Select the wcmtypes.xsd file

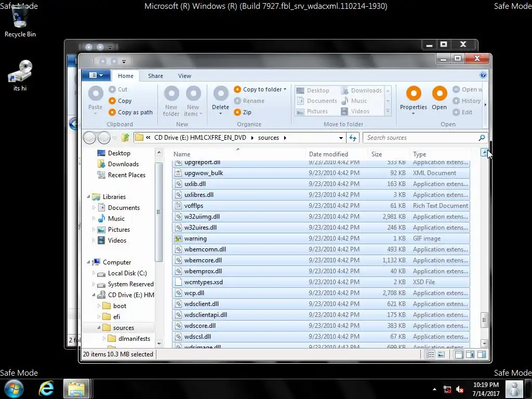(321, 282)
